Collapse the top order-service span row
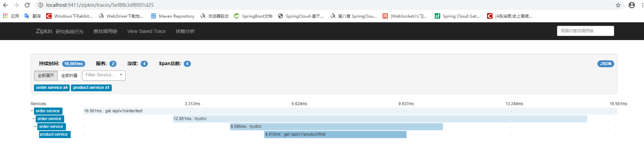The height and width of the screenshot is (152, 644). 32,111
